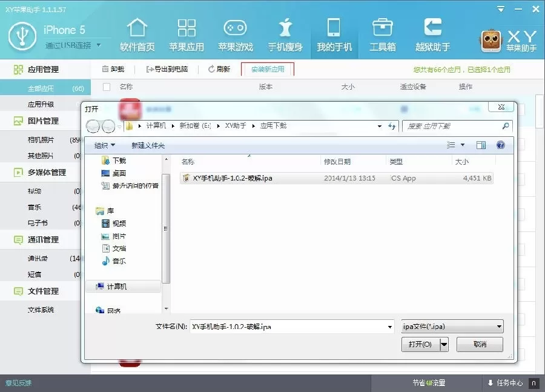
Task: Click 刷新 refresh button
Action: pos(219,69)
